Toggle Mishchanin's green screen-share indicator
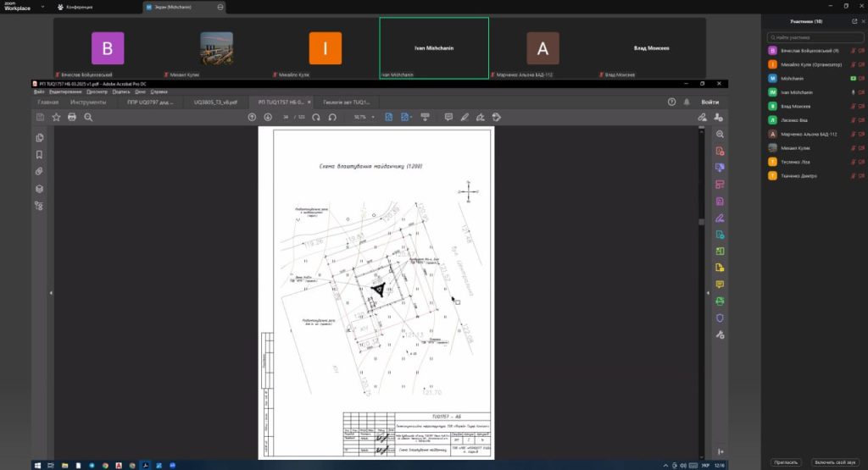 852,78
